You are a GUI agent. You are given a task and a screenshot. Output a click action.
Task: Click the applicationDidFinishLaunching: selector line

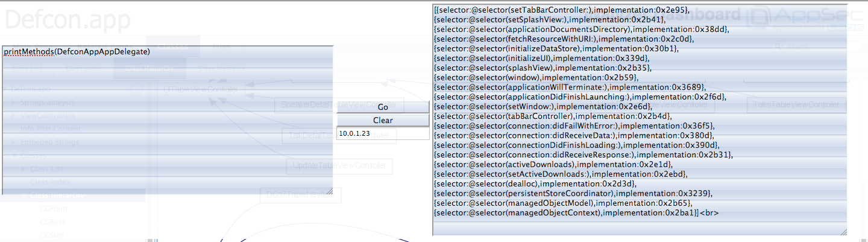click(x=580, y=97)
